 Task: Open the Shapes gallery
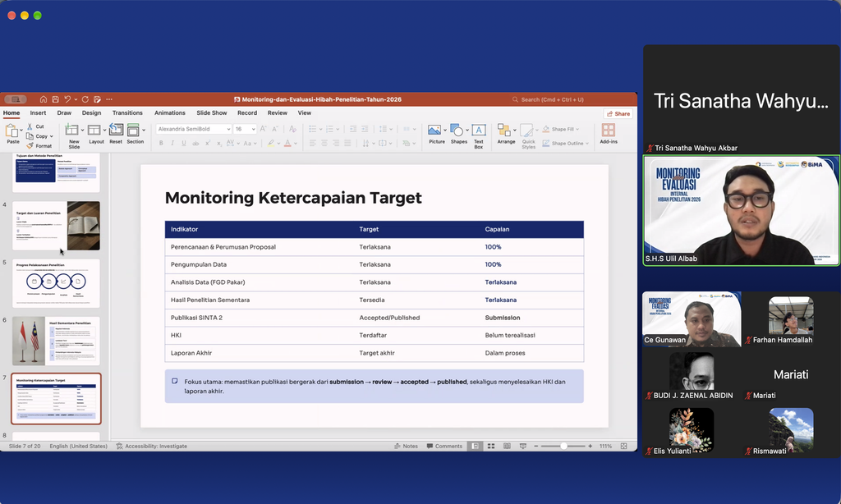(458, 134)
